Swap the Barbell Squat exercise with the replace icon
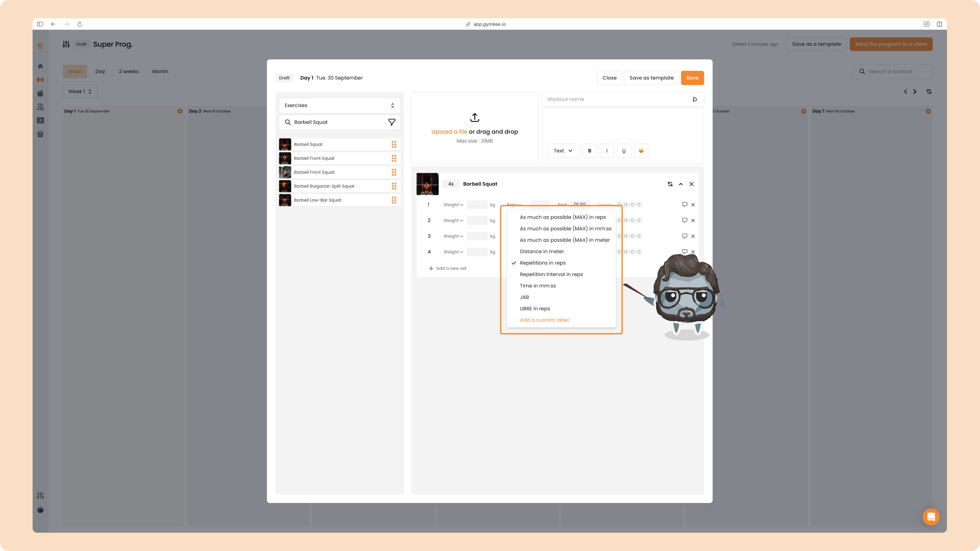 click(x=670, y=184)
